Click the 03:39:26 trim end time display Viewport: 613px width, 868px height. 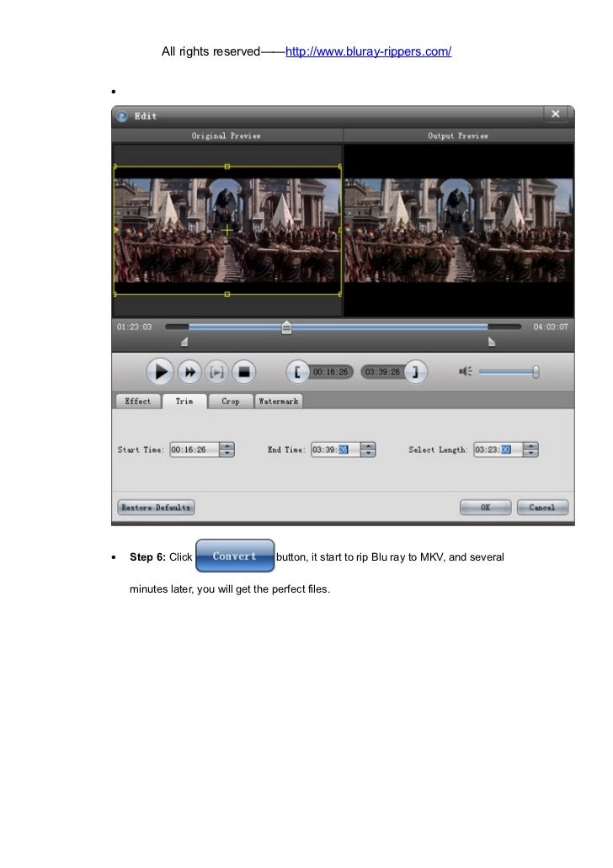pyautogui.click(x=382, y=372)
